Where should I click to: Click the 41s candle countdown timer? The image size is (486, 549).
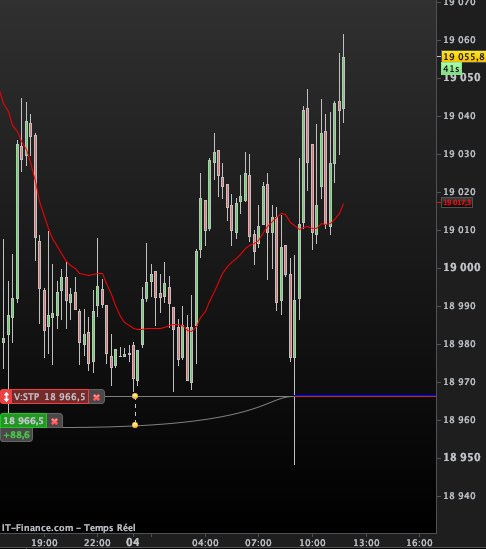[x=451, y=69]
